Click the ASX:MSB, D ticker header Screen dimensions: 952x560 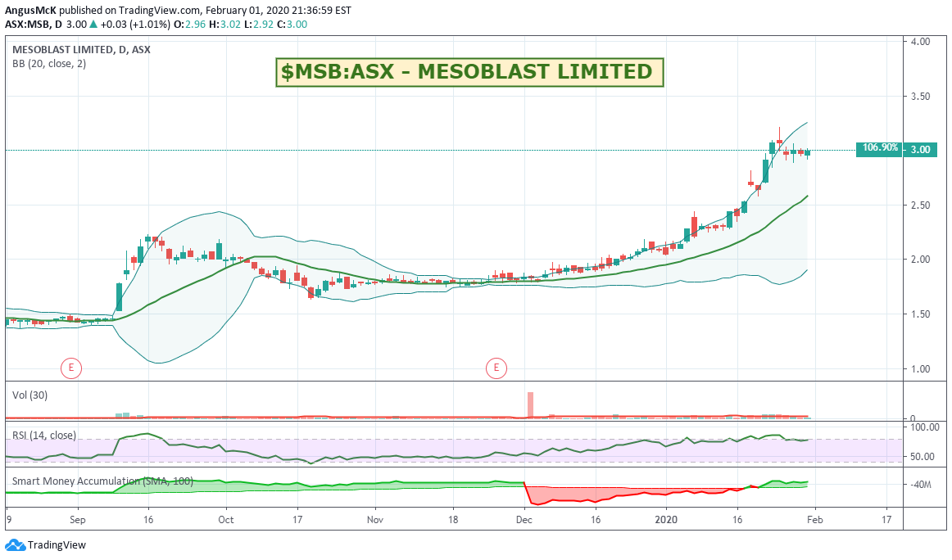click(34, 25)
